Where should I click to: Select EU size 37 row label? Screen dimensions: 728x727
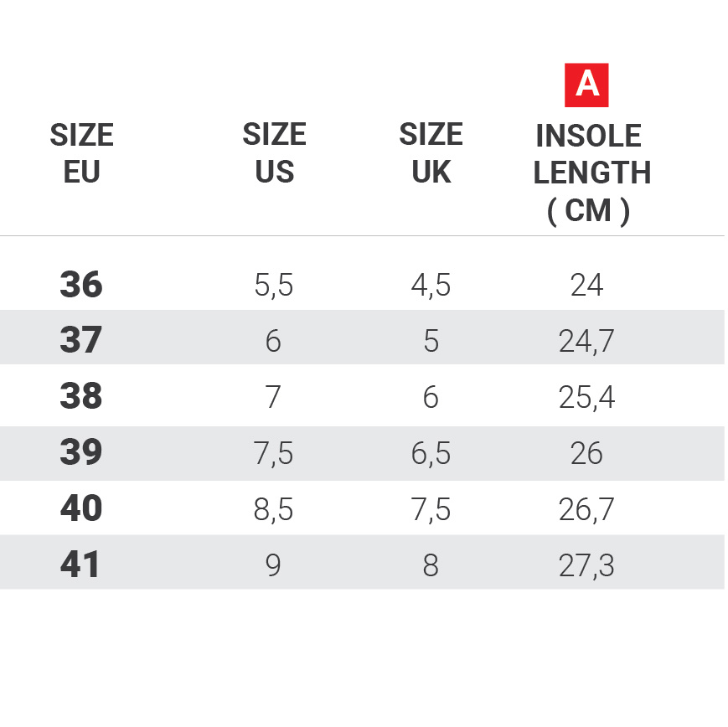pyautogui.click(x=81, y=340)
